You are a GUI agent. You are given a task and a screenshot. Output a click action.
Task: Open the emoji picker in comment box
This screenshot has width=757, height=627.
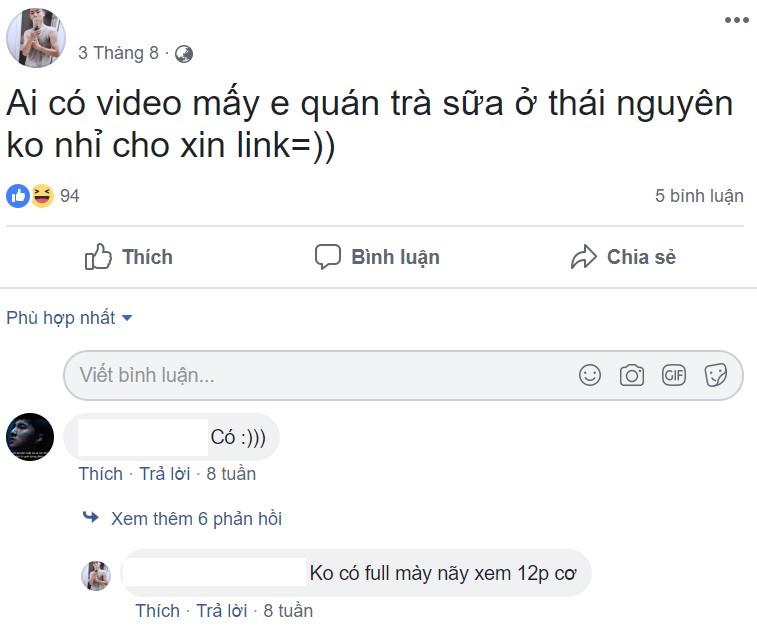(590, 375)
